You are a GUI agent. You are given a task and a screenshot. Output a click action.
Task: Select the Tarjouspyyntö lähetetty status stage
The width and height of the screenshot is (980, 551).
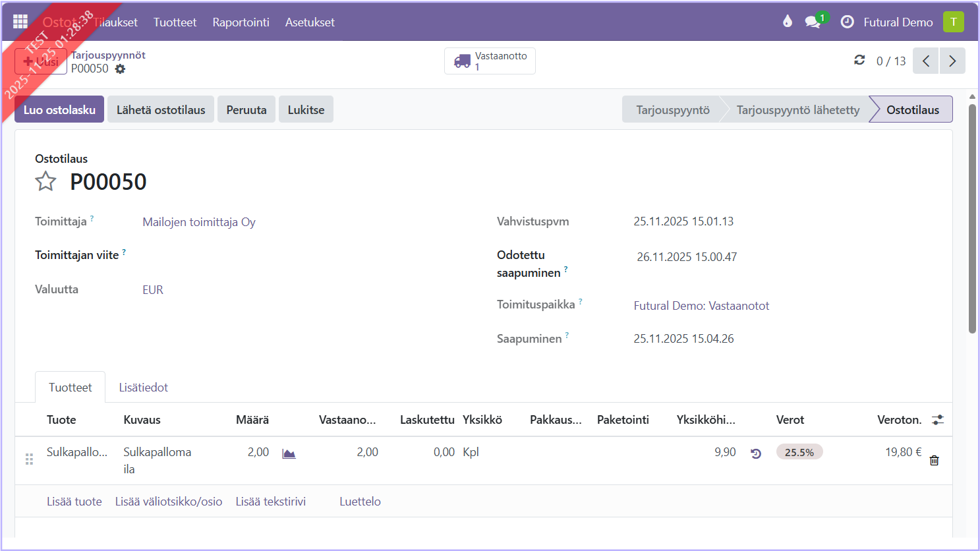click(x=797, y=109)
